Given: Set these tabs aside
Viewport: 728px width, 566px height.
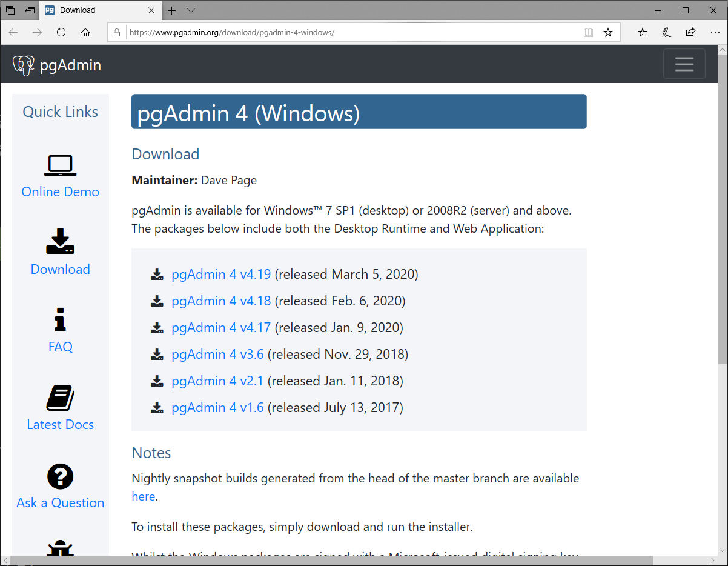Looking at the screenshot, I should pos(30,10).
